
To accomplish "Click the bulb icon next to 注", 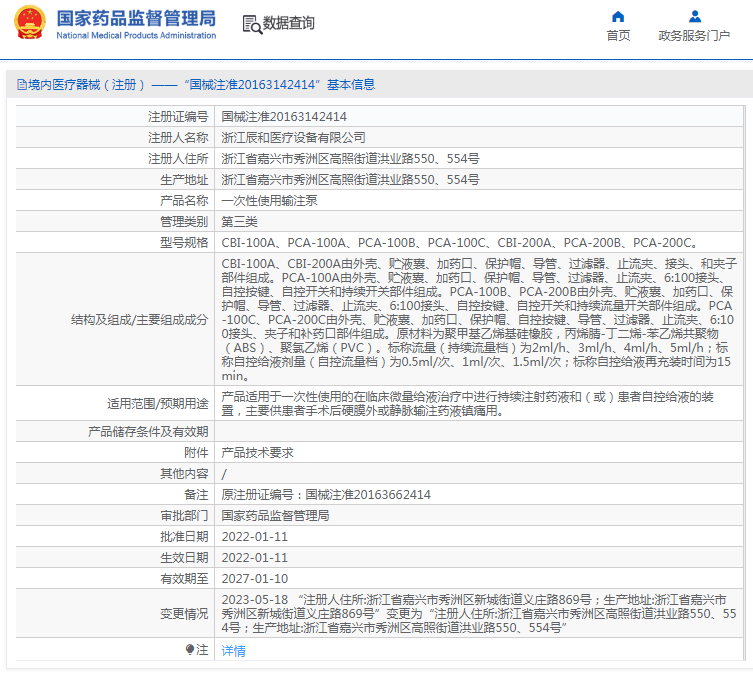I will pos(190,650).
